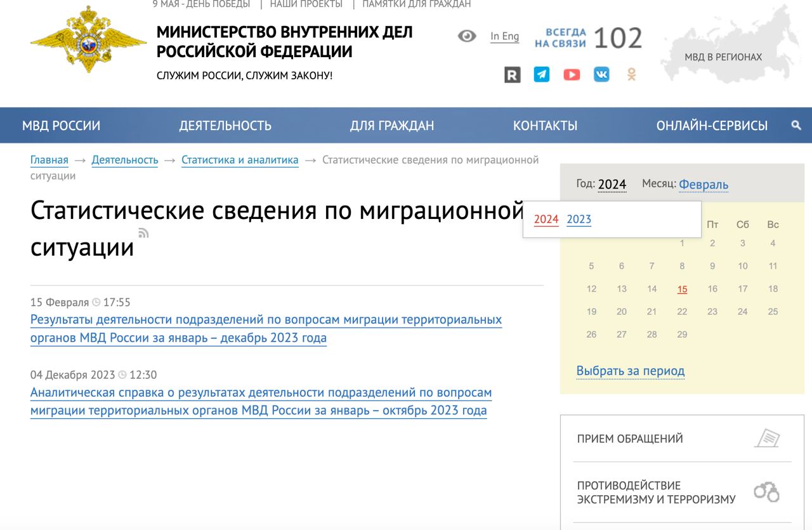Click the search magnifier icon
812x530 pixels.
point(796,126)
